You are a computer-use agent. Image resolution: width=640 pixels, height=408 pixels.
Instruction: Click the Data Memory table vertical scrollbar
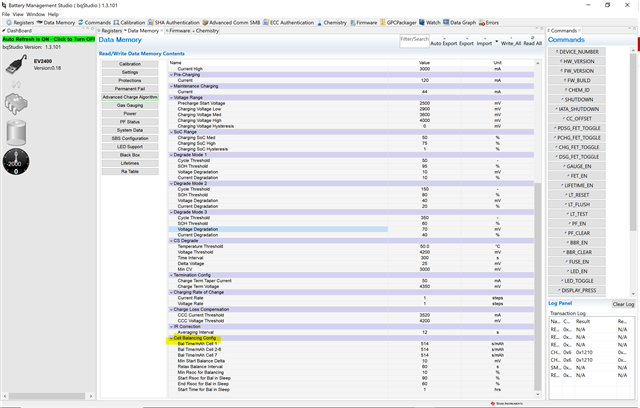coord(538,286)
